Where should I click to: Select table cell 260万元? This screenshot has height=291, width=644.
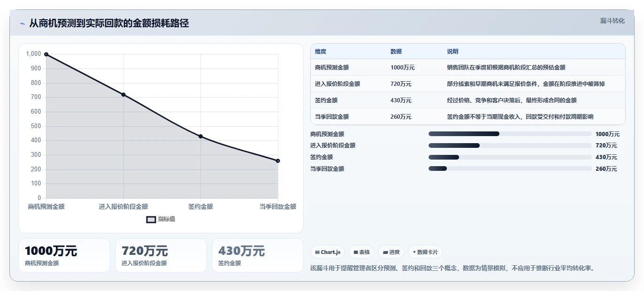pyautogui.click(x=401, y=117)
